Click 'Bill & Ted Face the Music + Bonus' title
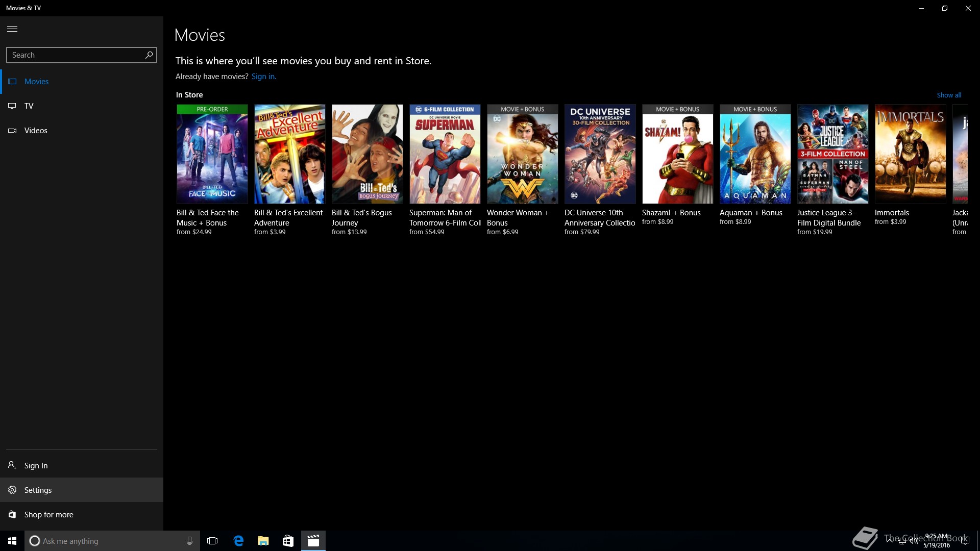Screen dimensions: 980x551 click(208, 218)
